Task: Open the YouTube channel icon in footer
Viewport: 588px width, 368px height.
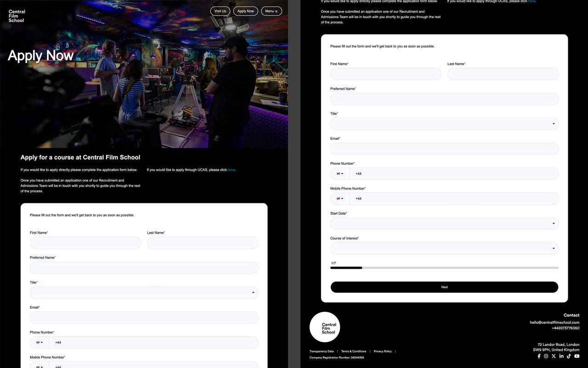Action: [x=577, y=356]
